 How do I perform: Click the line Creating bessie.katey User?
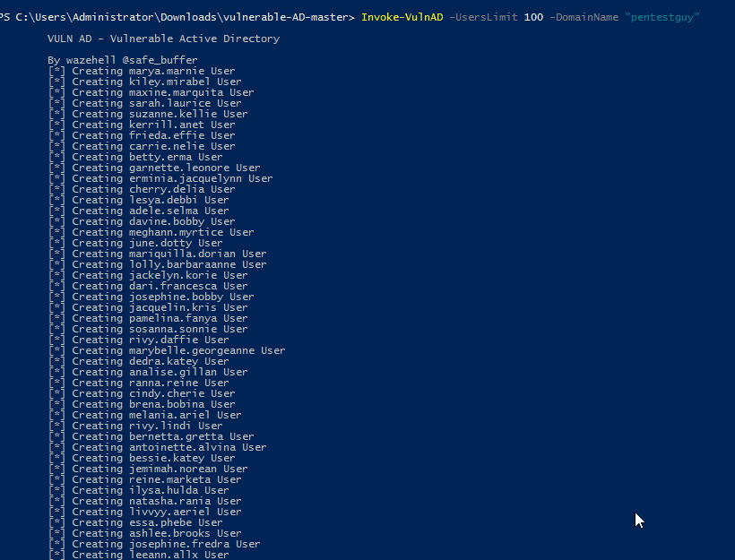pyautogui.click(x=142, y=459)
